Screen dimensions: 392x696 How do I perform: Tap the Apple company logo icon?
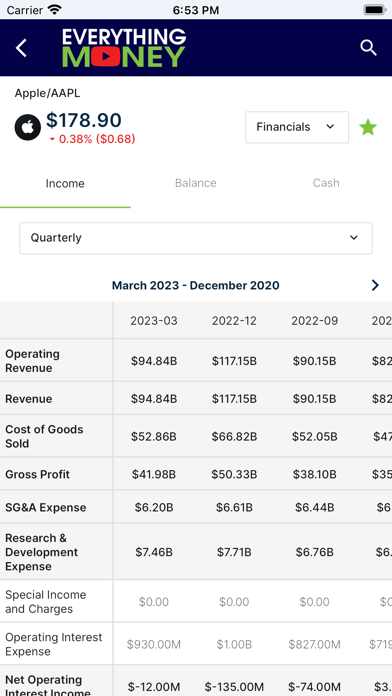coord(28,127)
